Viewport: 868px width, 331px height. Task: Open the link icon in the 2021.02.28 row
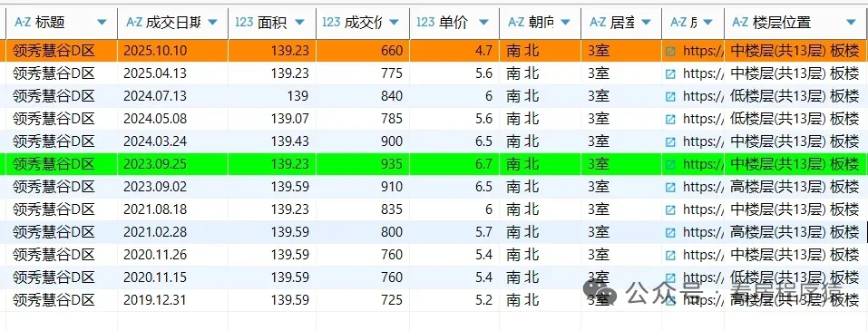670,232
